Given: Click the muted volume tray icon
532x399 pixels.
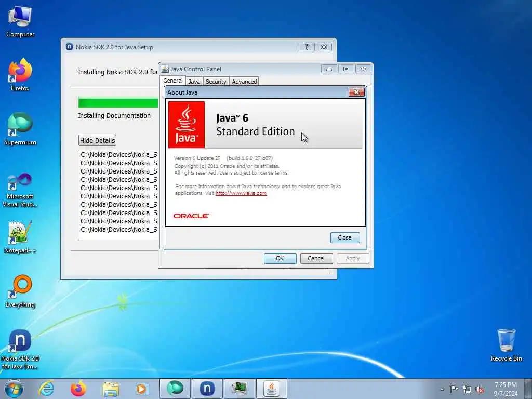Looking at the screenshot, I should pyautogui.click(x=480, y=389).
